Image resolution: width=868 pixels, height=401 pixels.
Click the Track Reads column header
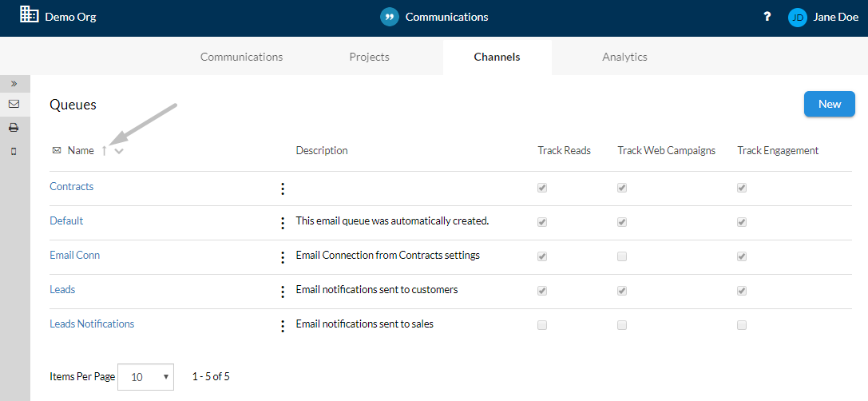(564, 151)
